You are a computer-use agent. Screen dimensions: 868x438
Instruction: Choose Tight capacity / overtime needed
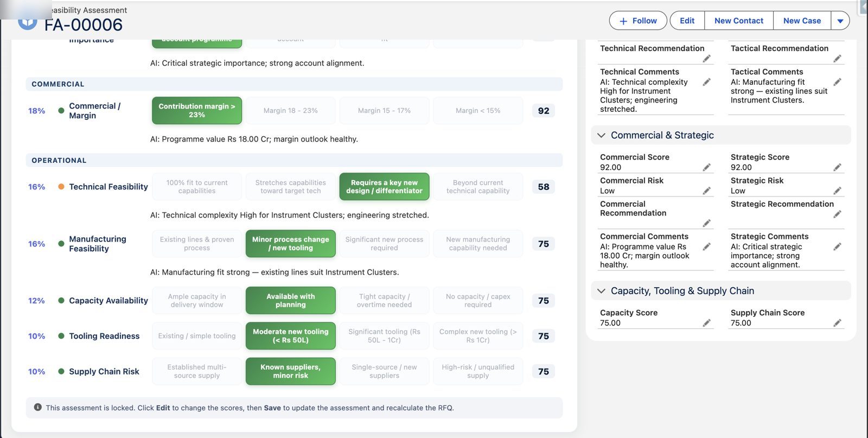384,301
